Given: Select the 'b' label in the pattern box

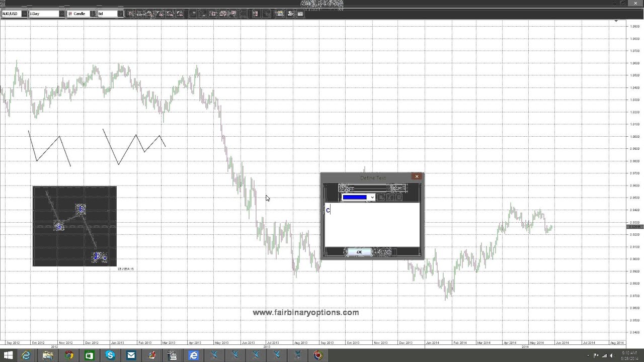Looking at the screenshot, I should 81,209.
